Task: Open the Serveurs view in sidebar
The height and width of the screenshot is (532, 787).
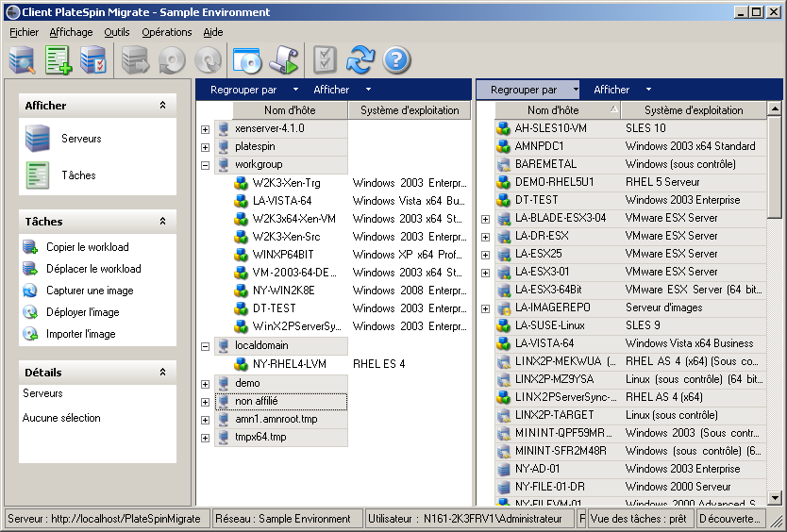Action: 81,139
